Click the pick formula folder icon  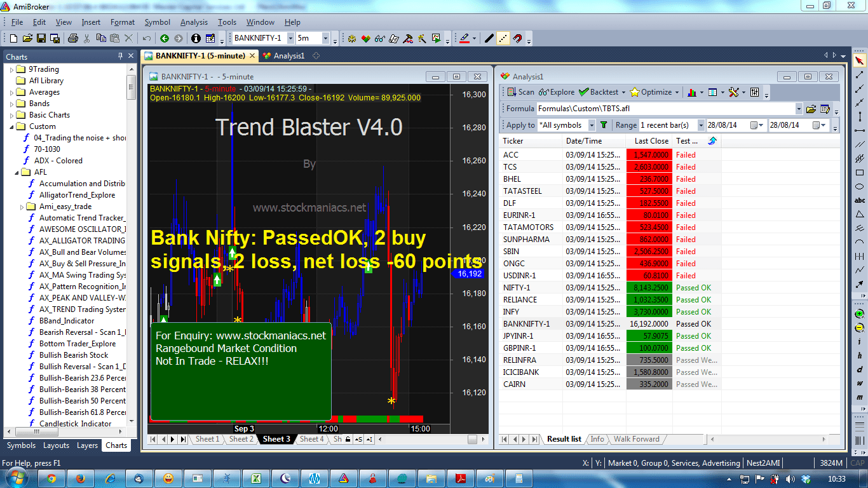coord(811,109)
